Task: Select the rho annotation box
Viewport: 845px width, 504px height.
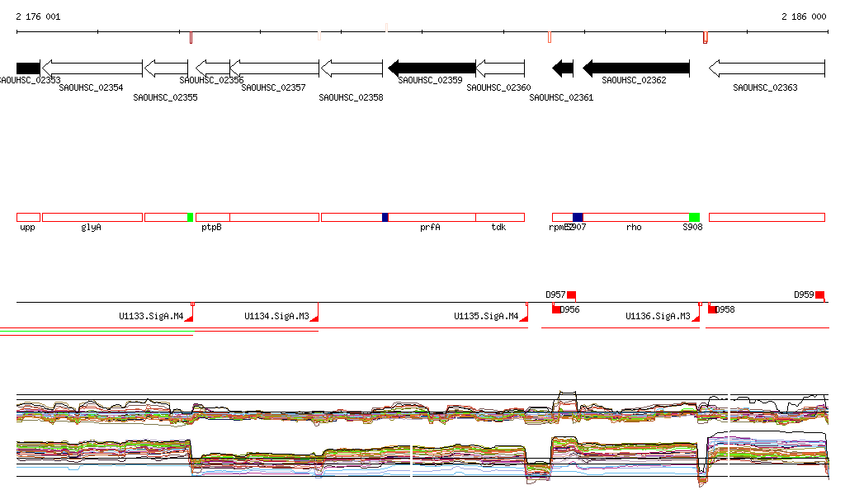Action: 636,218
